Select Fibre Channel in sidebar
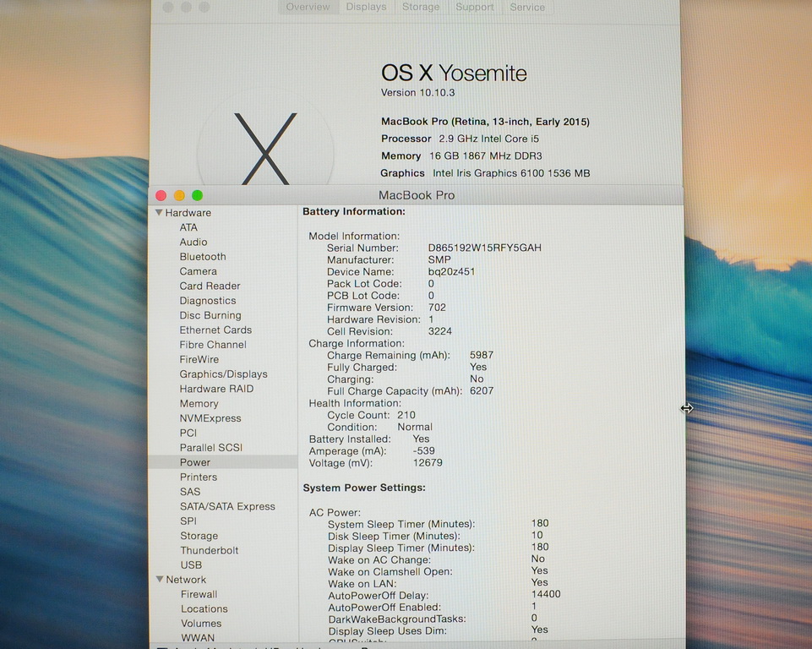812x649 pixels. (213, 345)
